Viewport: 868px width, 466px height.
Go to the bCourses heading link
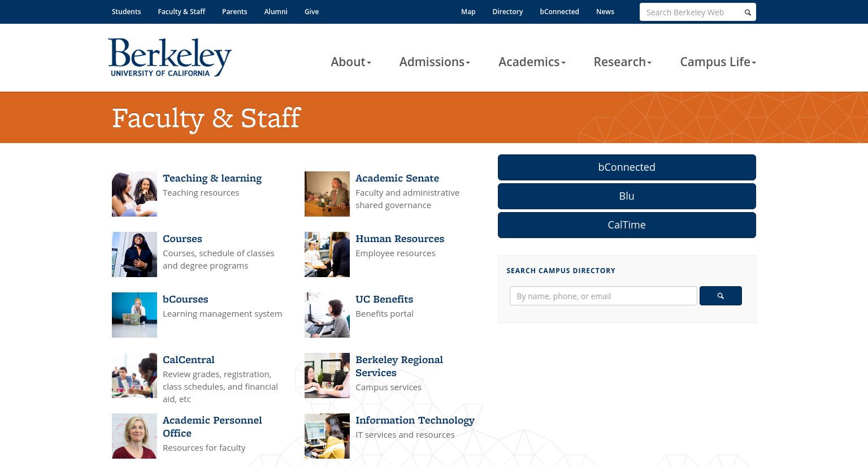(x=185, y=299)
